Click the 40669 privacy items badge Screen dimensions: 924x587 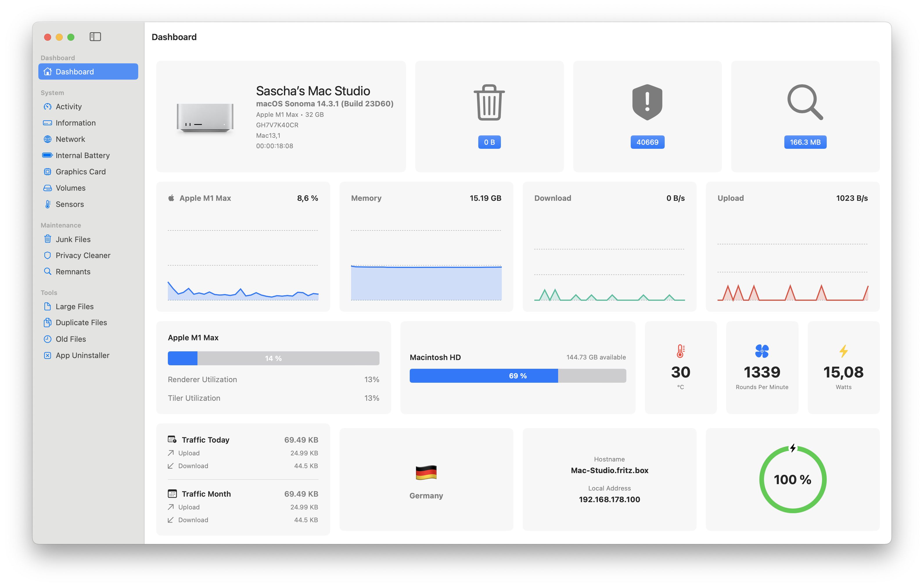tap(647, 142)
